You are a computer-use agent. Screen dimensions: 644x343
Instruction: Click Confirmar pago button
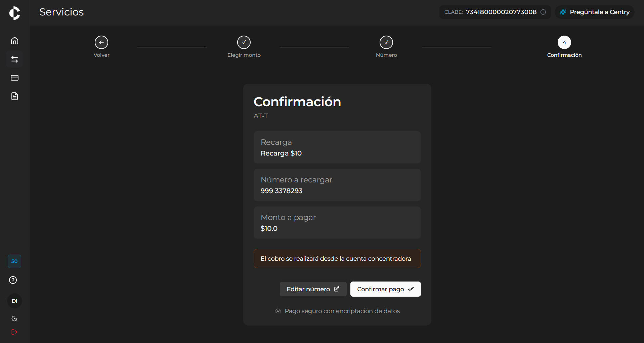pyautogui.click(x=386, y=289)
